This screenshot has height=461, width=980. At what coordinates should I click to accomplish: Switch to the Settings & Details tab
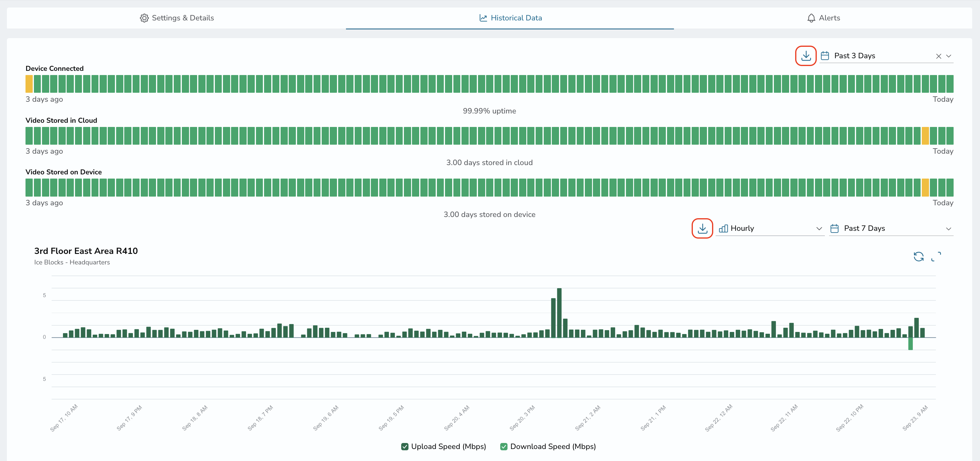[176, 18]
